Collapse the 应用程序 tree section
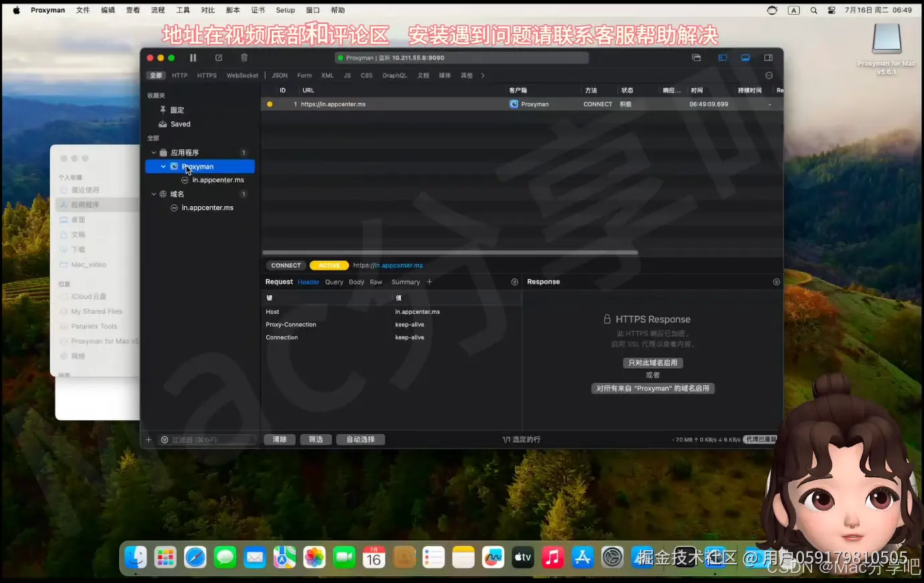Screen dimensions: 924x583 click(x=153, y=153)
